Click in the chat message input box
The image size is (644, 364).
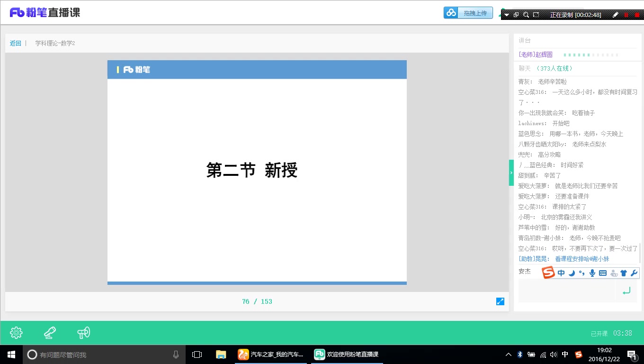567,291
